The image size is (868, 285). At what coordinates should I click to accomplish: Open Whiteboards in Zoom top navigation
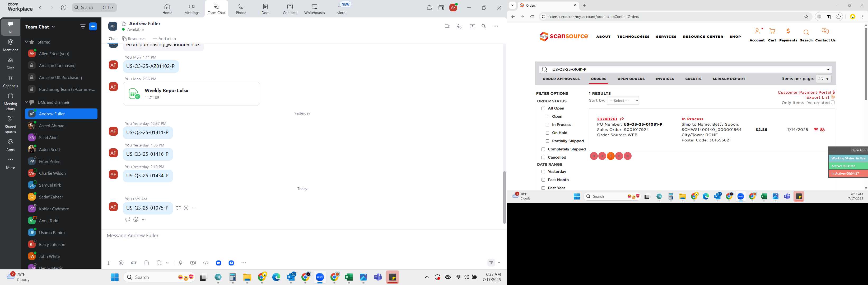[314, 9]
